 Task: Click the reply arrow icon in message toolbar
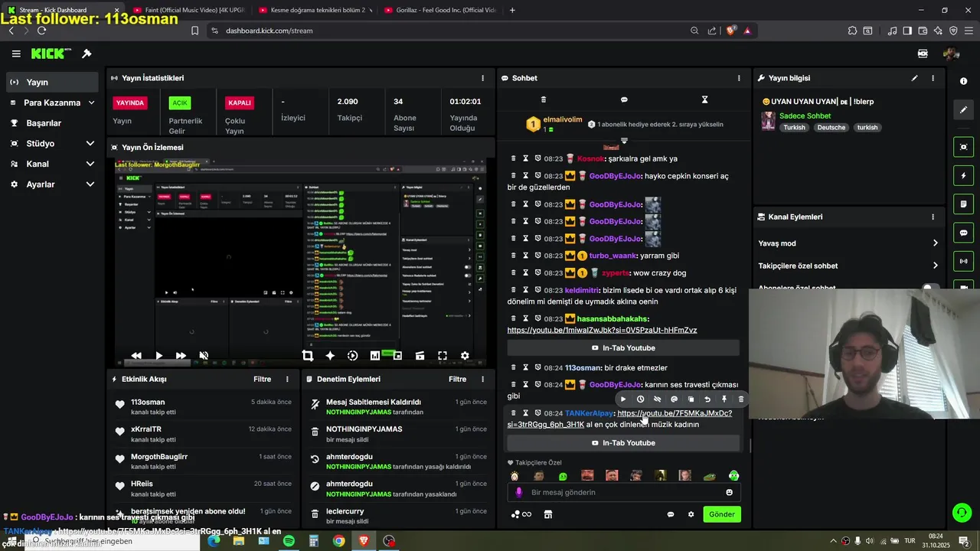tap(707, 399)
